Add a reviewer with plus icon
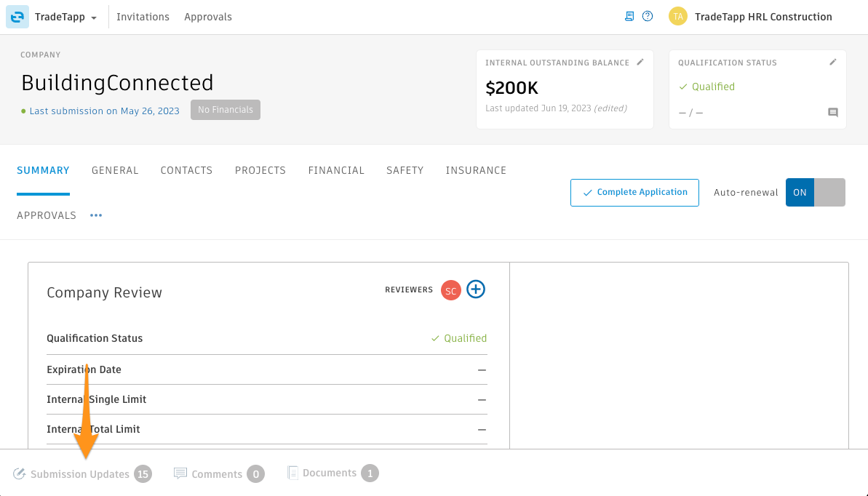The image size is (868, 496). 476,289
